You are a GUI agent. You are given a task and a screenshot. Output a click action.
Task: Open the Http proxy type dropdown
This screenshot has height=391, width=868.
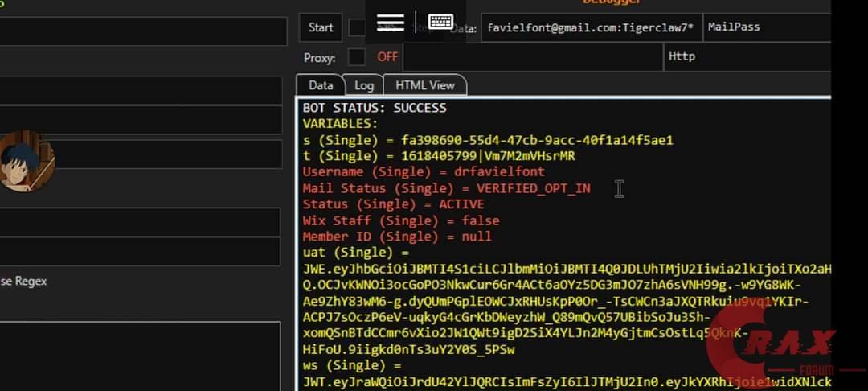(x=747, y=56)
